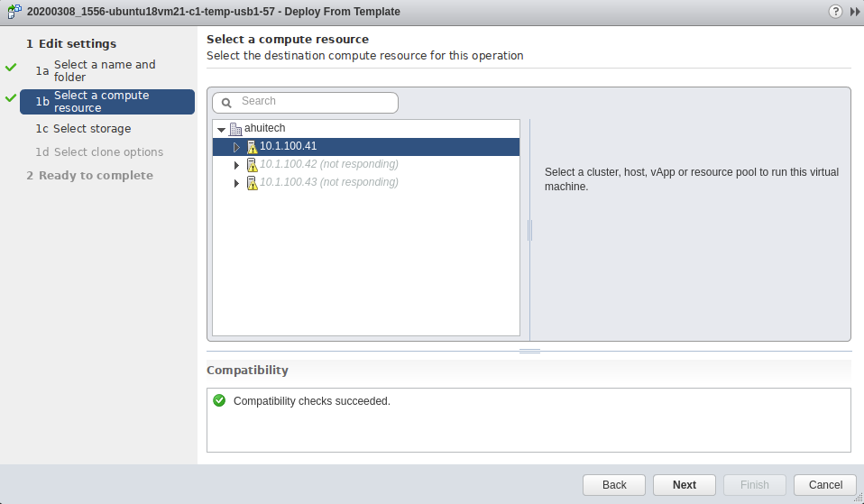
Task: Open step 1c Select storage
Action: 91,129
